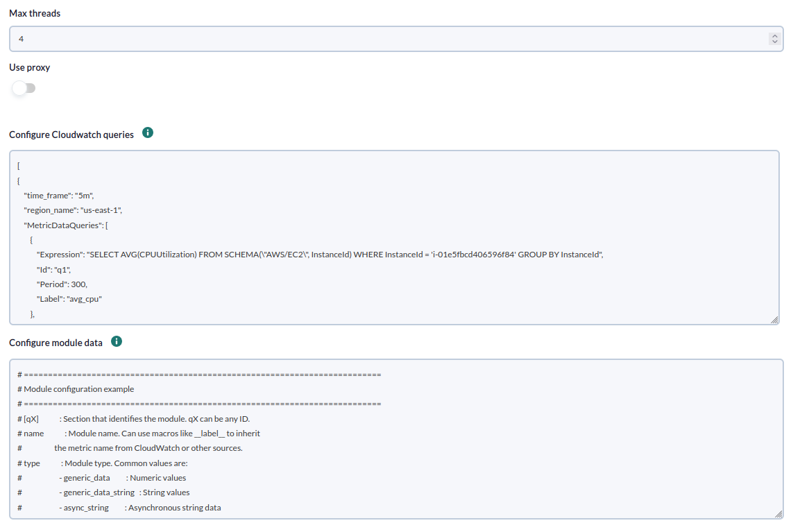The image size is (793, 532).
Task: Click the '# name : Module name' comment line
Action: click(x=139, y=434)
